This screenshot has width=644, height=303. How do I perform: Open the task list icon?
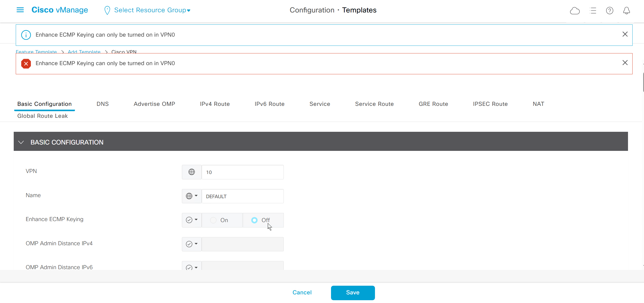click(593, 11)
